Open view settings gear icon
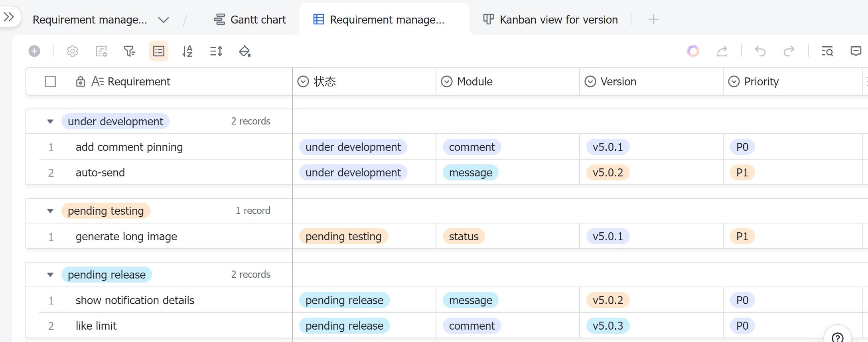 (73, 51)
